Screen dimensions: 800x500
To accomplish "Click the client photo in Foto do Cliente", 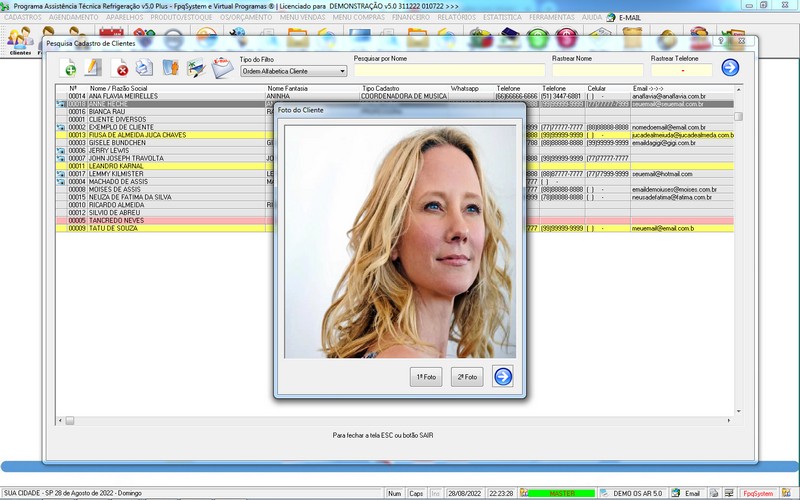I will coord(400,242).
